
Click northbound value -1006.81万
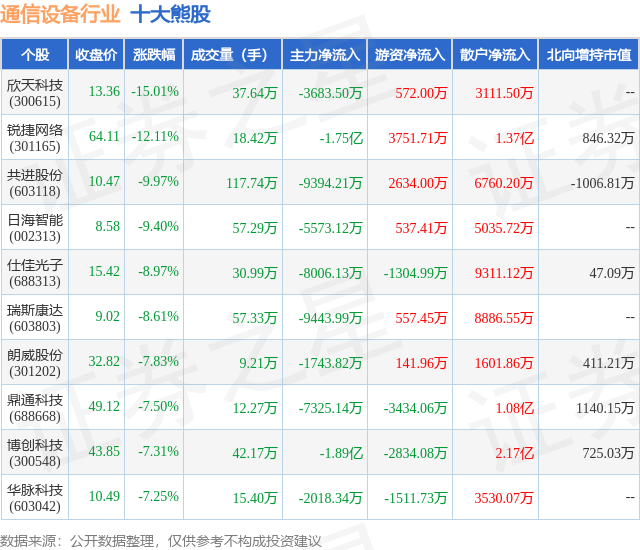(x=602, y=183)
